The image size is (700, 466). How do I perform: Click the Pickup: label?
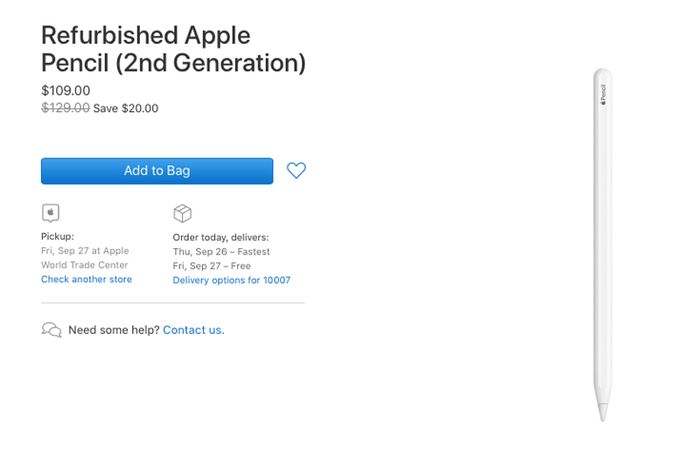click(58, 237)
